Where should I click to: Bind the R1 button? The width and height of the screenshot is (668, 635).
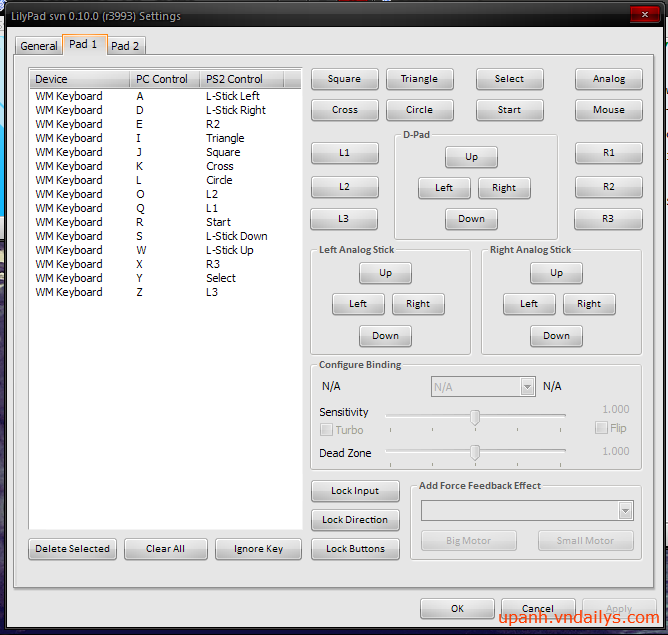point(609,153)
